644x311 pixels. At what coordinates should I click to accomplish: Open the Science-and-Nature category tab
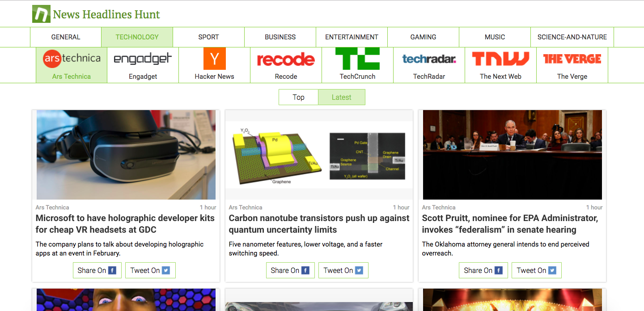click(572, 37)
